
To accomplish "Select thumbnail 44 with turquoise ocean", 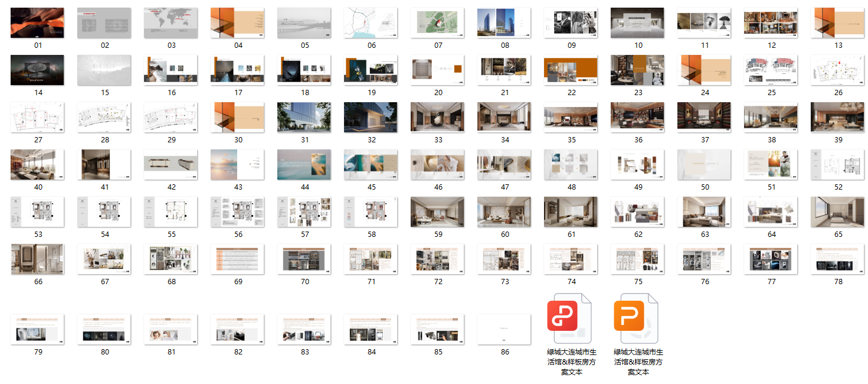I will 304,165.
